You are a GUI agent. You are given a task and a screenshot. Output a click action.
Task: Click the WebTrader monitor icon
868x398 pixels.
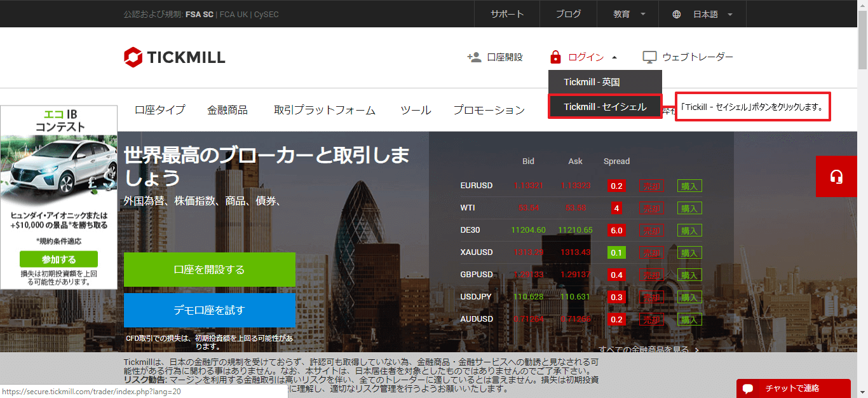click(x=649, y=57)
